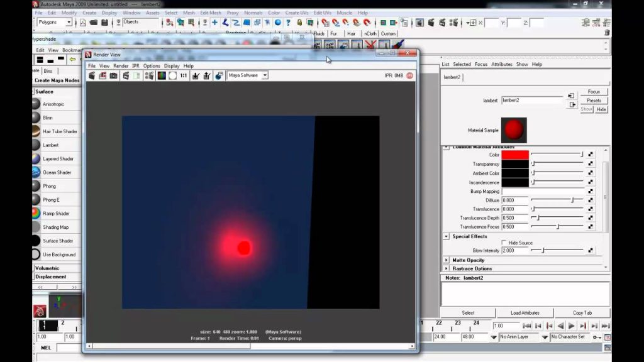644x362 pixels.
Task: Open Render View's File menu
Action: [x=92, y=65]
